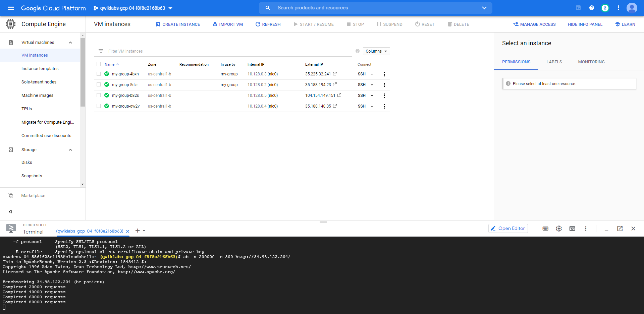Collapse the Storage section

pyautogui.click(x=70, y=150)
